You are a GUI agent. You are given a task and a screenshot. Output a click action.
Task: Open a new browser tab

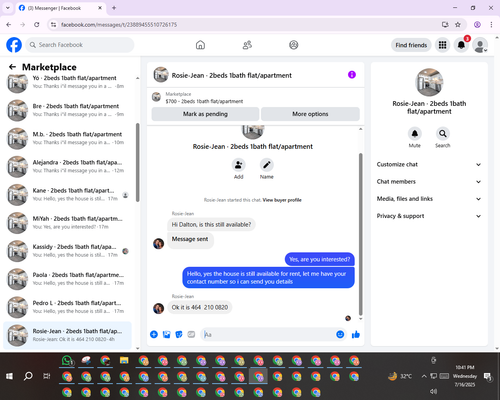[114, 8]
